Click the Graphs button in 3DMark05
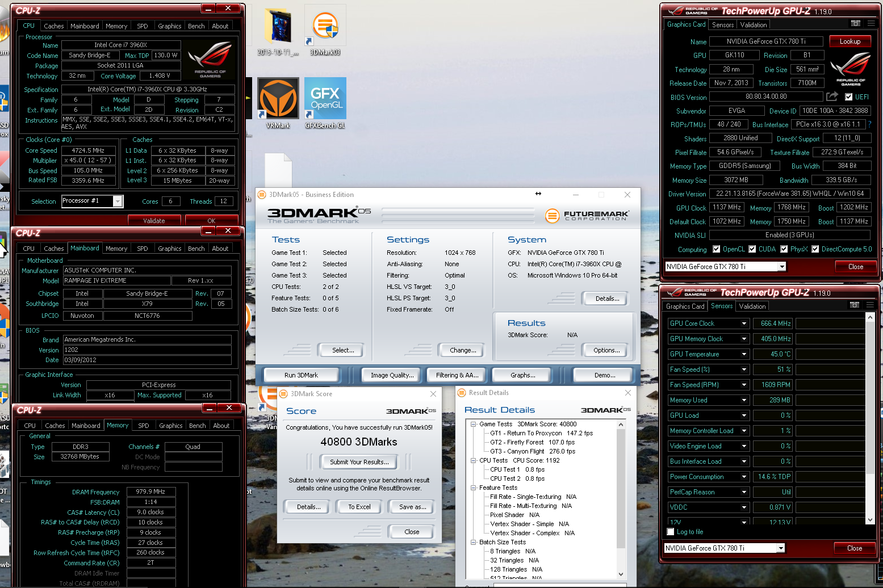The width and height of the screenshot is (883, 588). [x=522, y=375]
